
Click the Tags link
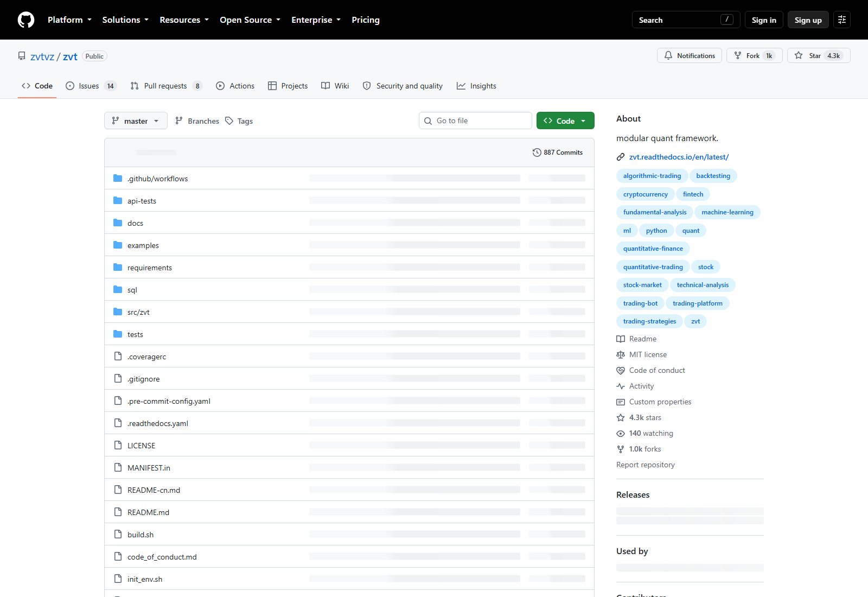[239, 121]
